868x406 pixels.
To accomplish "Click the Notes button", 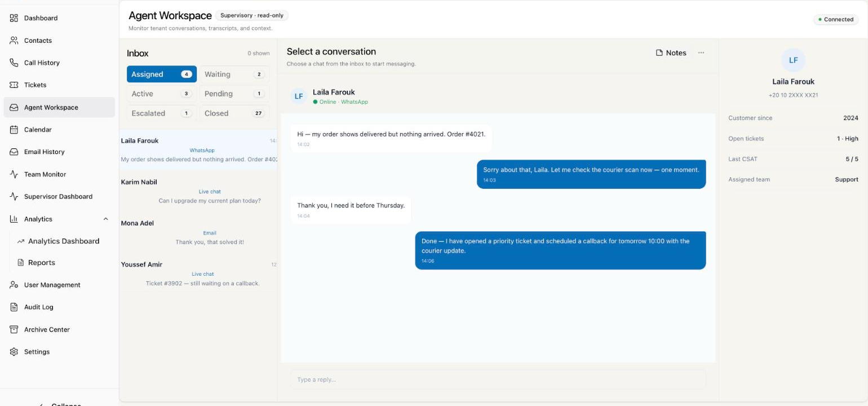I will 671,53.
